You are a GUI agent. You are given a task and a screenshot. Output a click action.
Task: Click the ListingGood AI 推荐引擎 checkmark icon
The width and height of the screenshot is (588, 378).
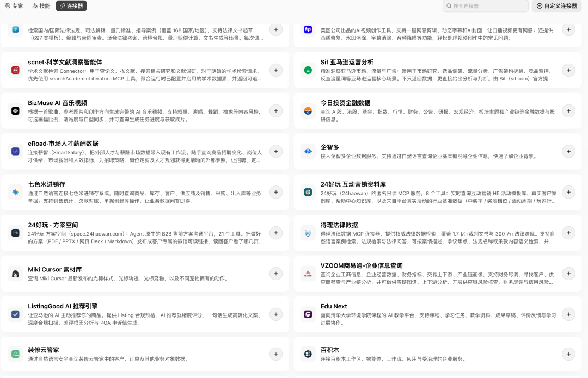(15, 314)
